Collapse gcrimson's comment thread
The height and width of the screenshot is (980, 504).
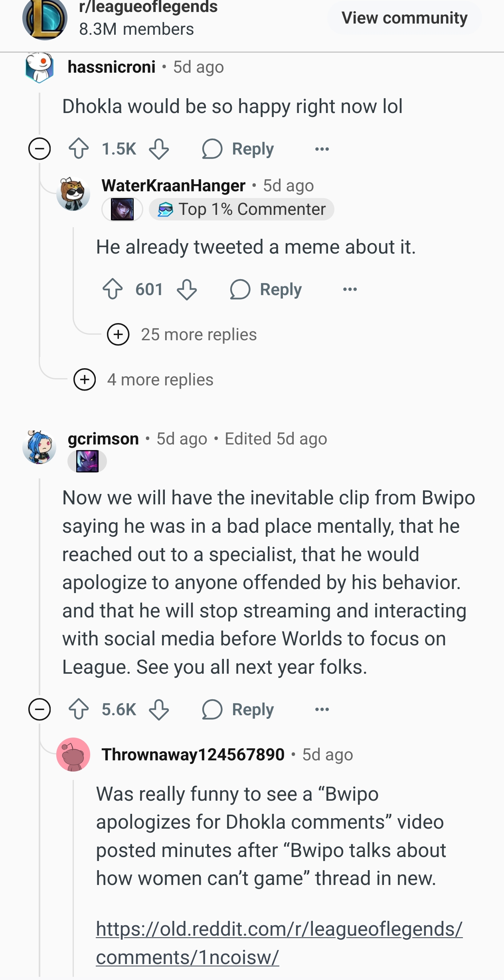(x=40, y=710)
